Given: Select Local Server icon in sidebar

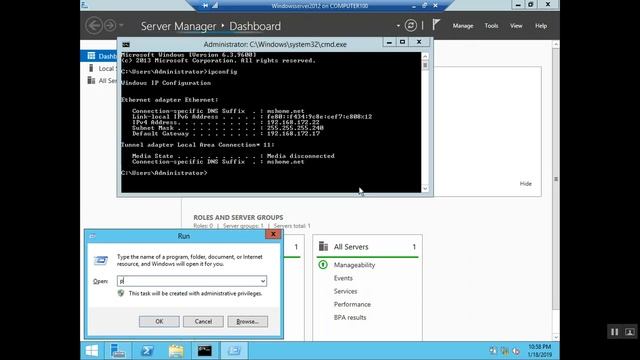Looking at the screenshot, I should click(91, 68).
